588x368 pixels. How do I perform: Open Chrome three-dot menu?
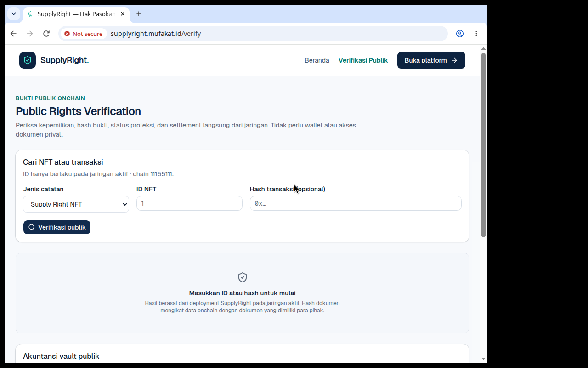pyautogui.click(x=476, y=34)
